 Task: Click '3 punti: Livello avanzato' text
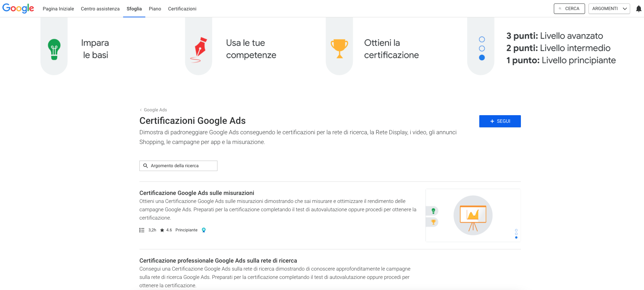click(x=555, y=36)
